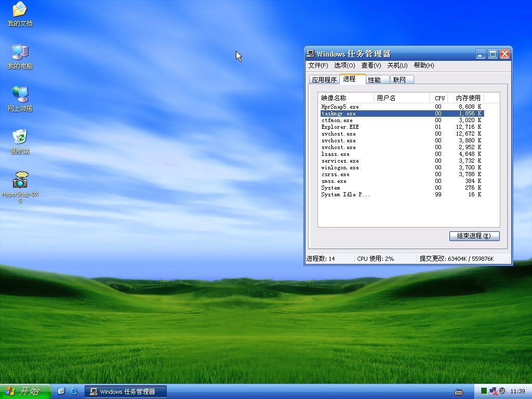532x399 pixels.
Task: Open the 关机(U) menu
Action: tap(397, 65)
